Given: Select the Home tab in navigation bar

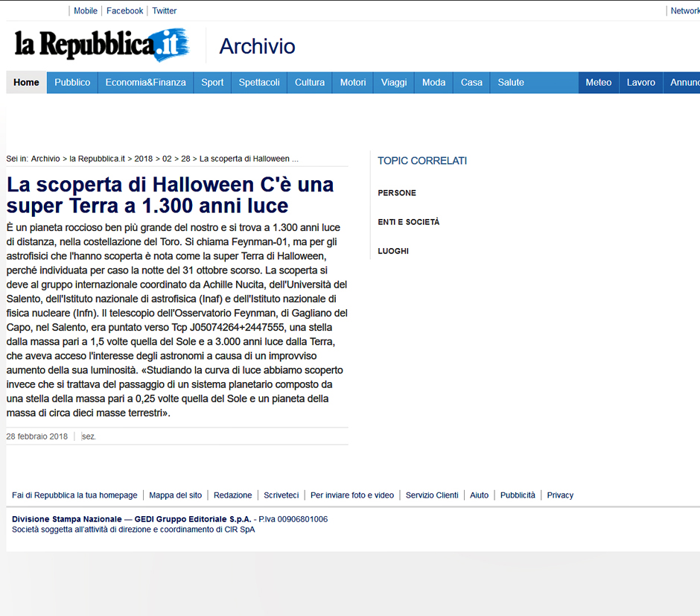Looking at the screenshot, I should tap(26, 83).
